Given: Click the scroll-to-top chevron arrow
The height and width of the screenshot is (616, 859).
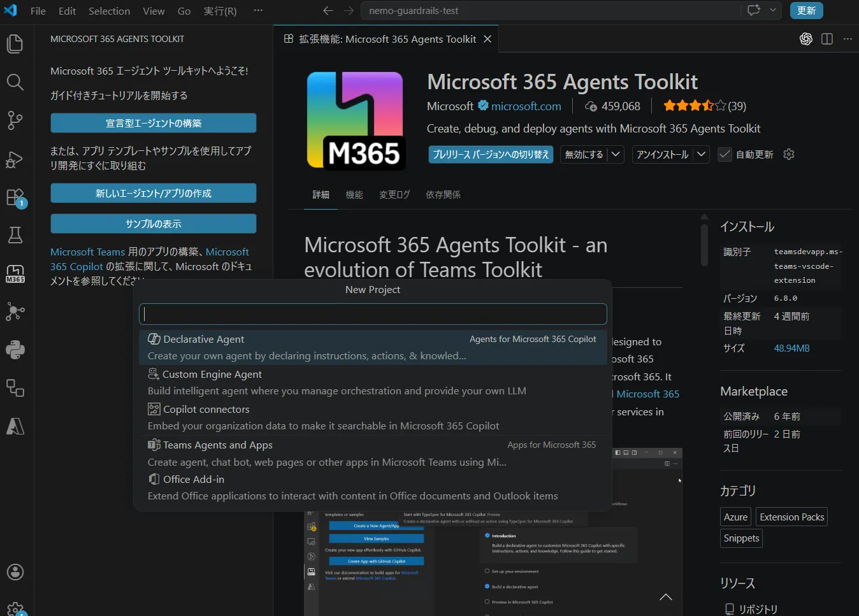Looking at the screenshot, I should tap(666, 597).
